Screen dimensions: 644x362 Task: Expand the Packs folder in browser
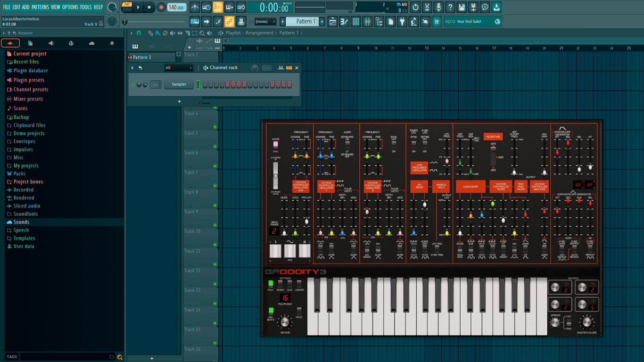pos(19,173)
